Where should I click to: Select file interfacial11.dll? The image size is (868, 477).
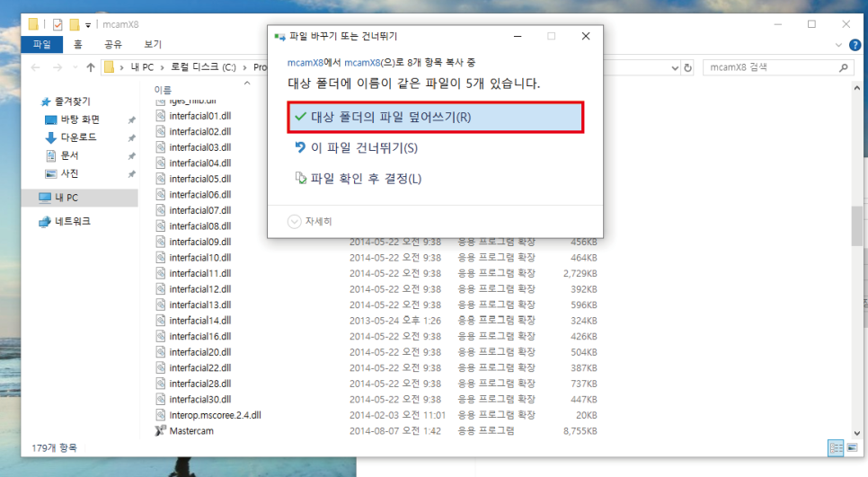tap(200, 273)
